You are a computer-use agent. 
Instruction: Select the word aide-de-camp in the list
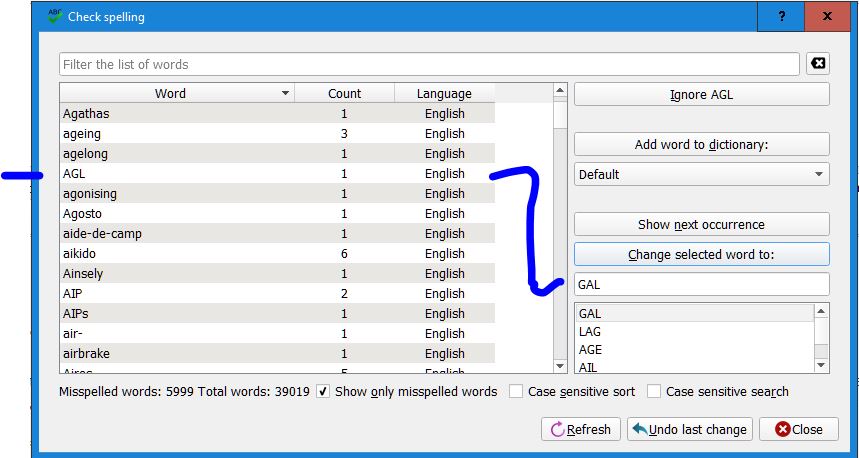click(102, 233)
